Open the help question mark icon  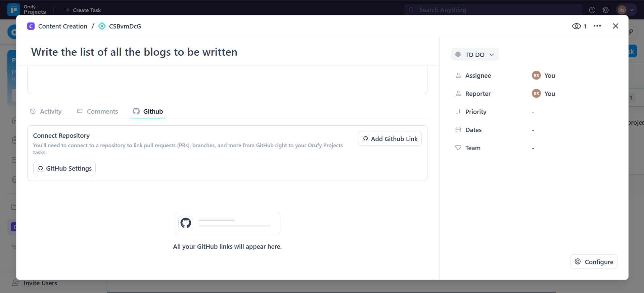[592, 10]
